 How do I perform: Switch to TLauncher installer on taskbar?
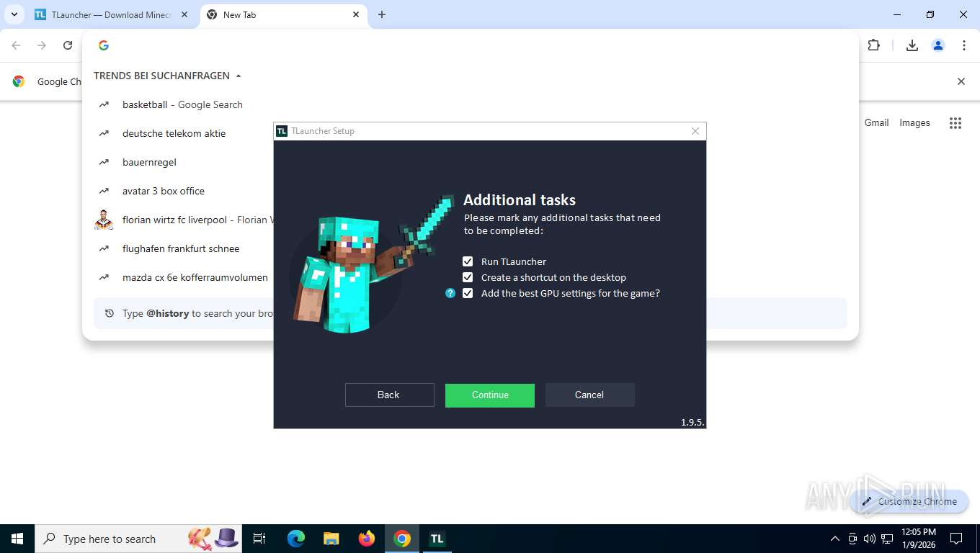coord(437,539)
